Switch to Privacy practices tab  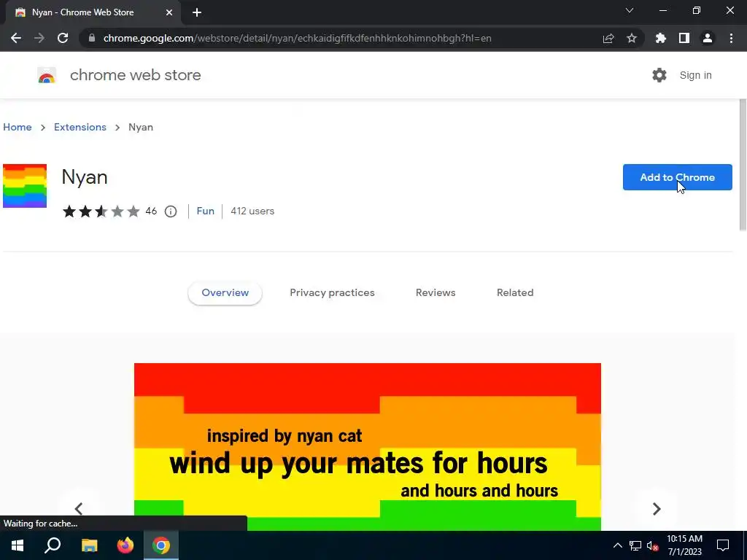(x=332, y=293)
